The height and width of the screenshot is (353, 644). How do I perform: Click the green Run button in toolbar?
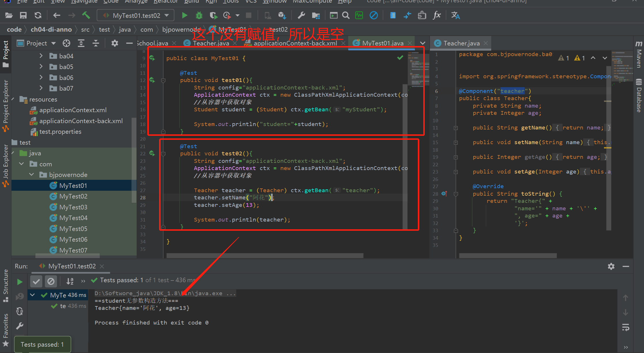click(x=184, y=15)
